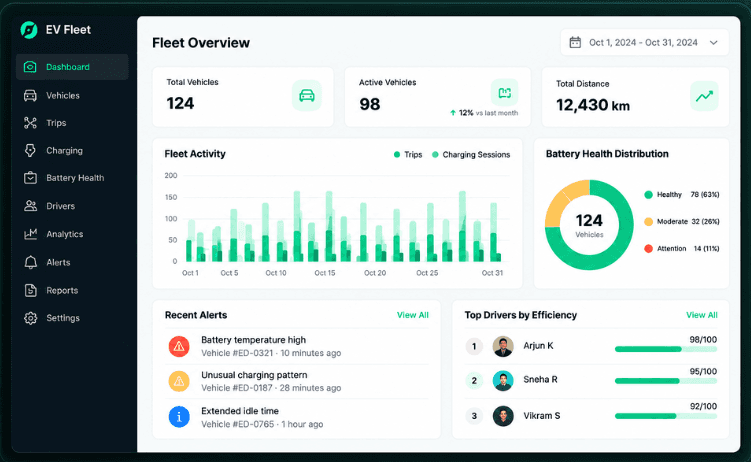Open the Charging plug icon
Image resolution: width=751 pixels, height=462 pixels.
[30, 150]
